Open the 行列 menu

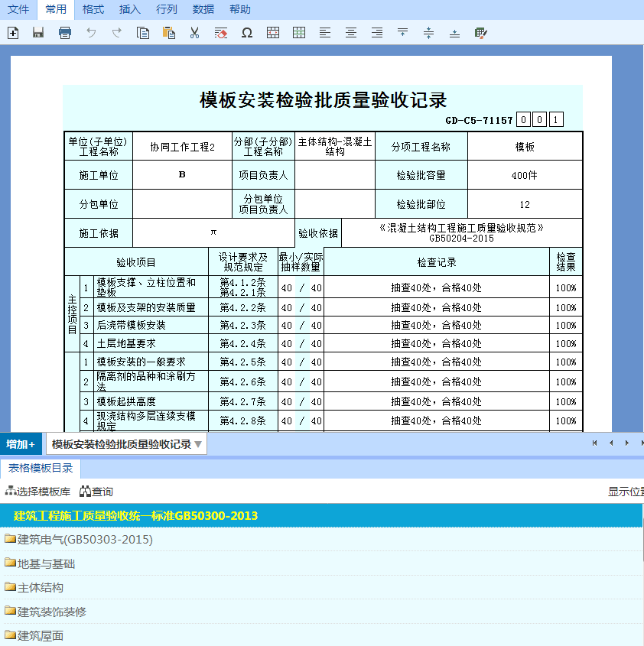tap(167, 9)
